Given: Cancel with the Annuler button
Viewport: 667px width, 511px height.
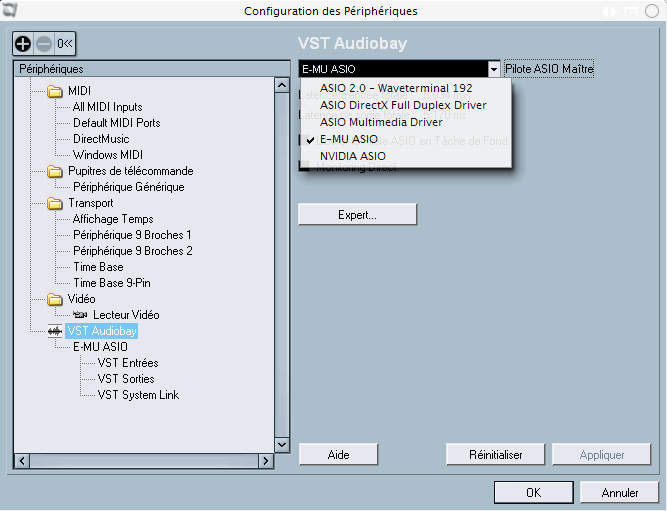Looking at the screenshot, I should (x=620, y=492).
